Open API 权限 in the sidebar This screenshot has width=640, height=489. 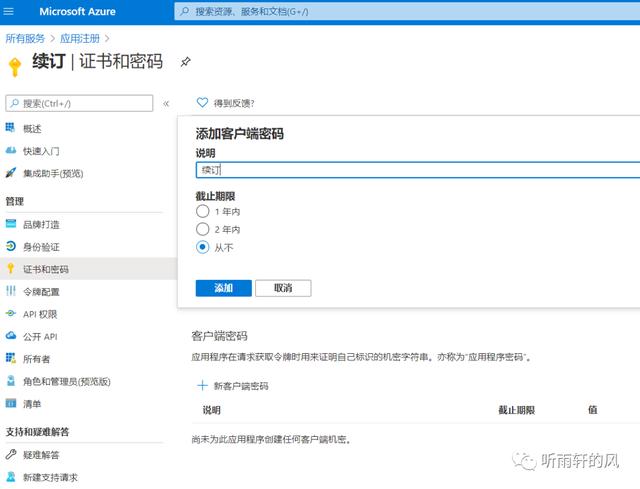click(x=40, y=314)
